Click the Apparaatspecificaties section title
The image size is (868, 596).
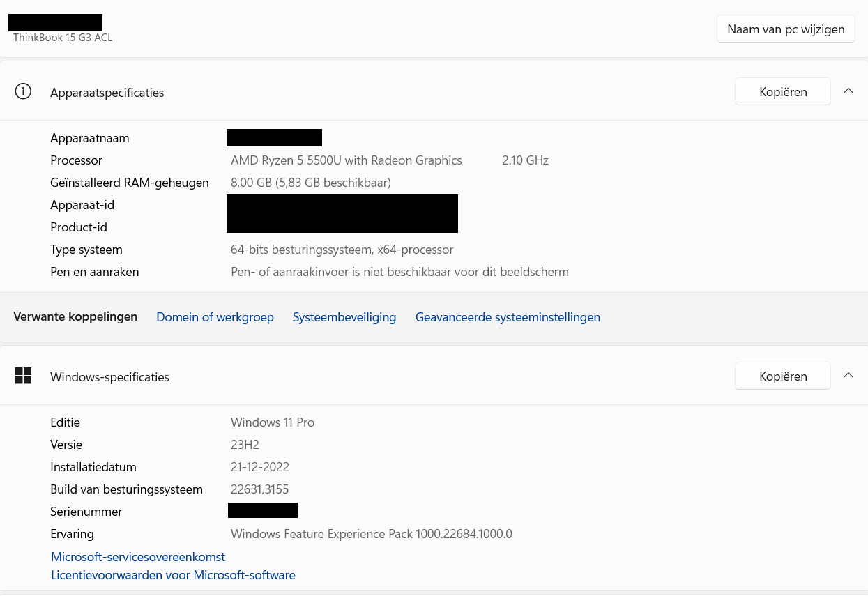click(x=107, y=93)
